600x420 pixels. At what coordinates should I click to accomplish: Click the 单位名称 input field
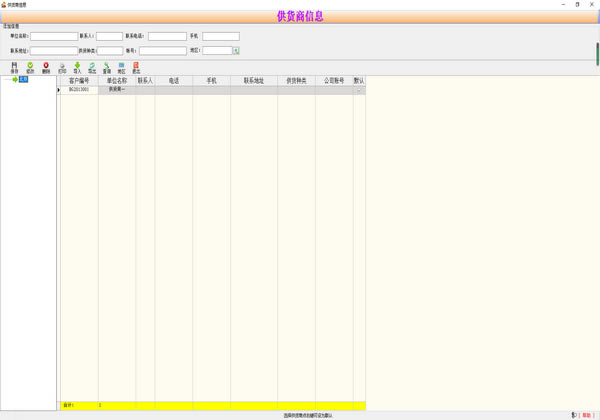(x=54, y=36)
